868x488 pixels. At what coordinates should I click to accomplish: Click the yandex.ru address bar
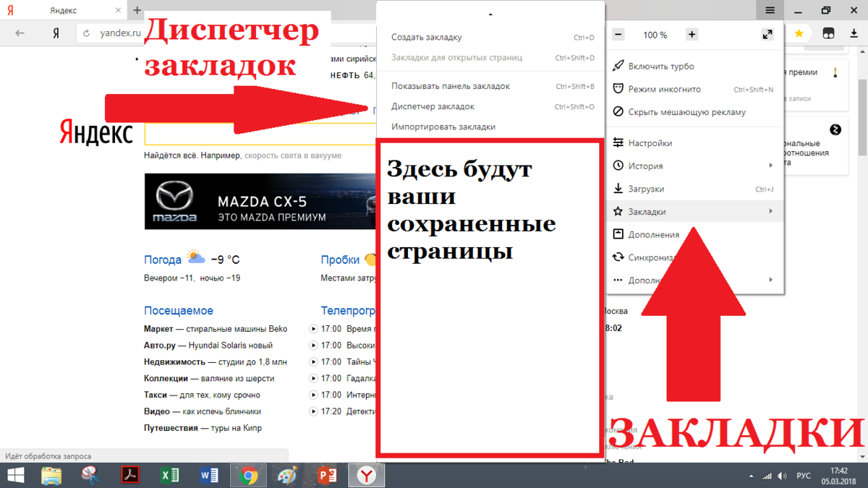(119, 33)
